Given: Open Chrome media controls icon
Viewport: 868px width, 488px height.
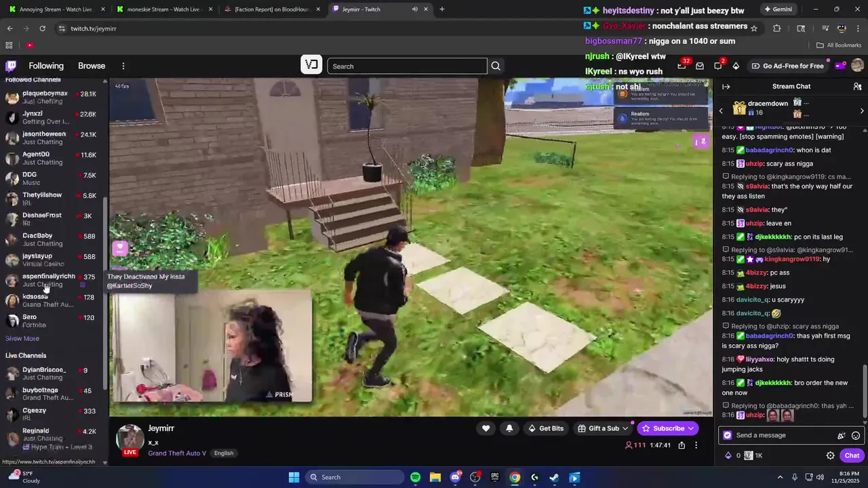Looking at the screenshot, I should coord(825,28).
